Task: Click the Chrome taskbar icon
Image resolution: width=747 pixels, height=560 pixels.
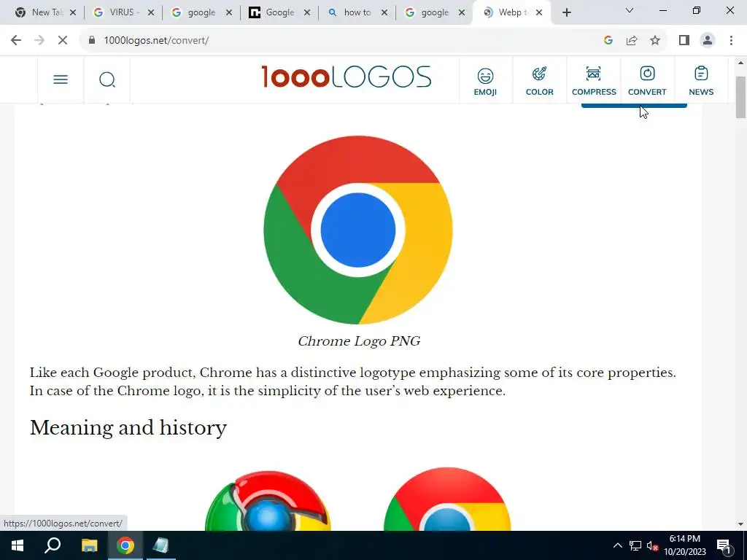Action: coord(125,545)
